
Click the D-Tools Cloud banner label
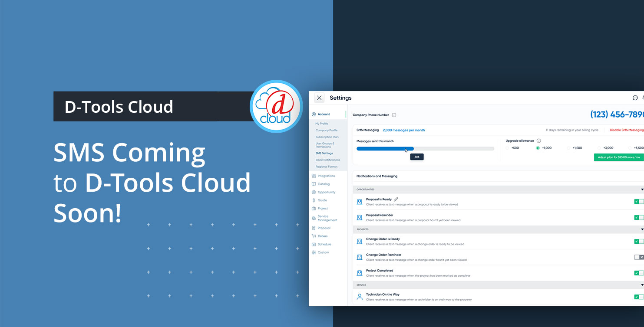pos(119,107)
